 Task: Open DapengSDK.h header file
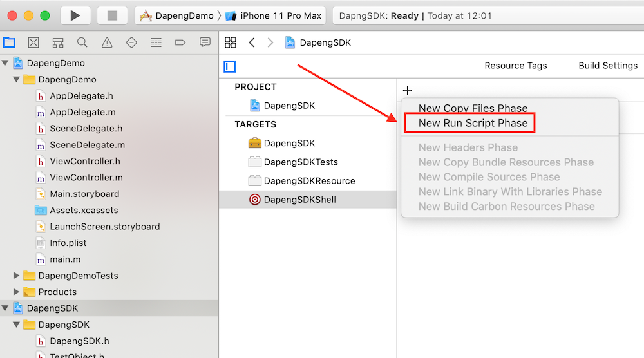click(79, 341)
